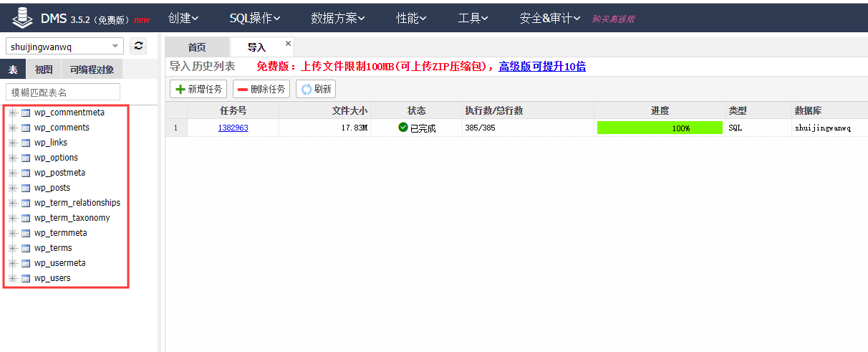Click the green plus icon for new task
868x352 pixels.
click(180, 90)
